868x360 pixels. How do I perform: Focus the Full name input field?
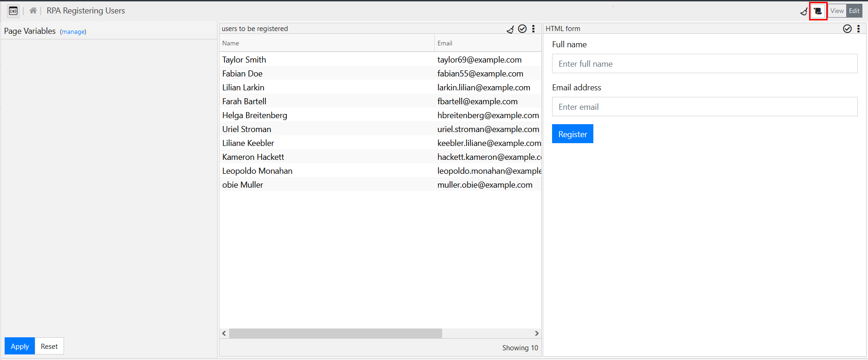(x=705, y=63)
